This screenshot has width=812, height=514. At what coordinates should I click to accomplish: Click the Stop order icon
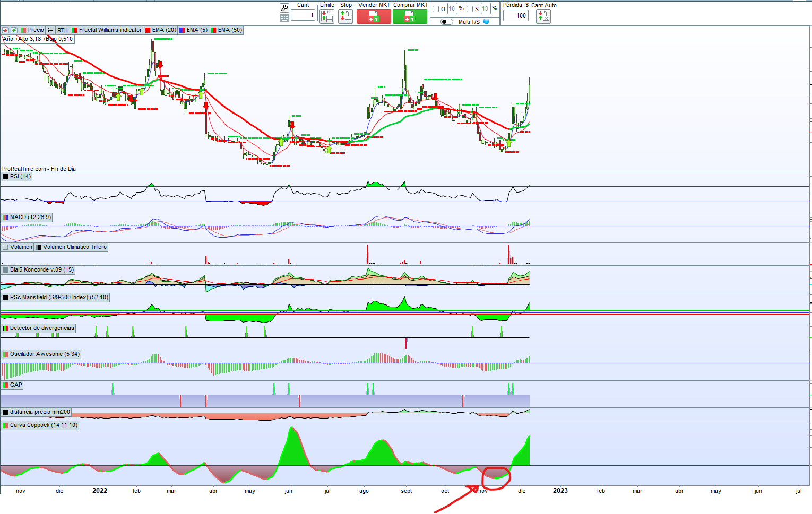pyautogui.click(x=345, y=16)
